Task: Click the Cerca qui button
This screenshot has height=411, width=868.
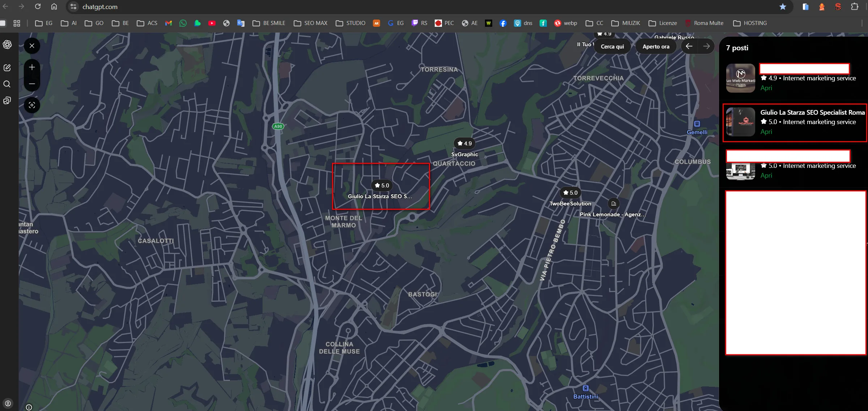Action: (612, 46)
